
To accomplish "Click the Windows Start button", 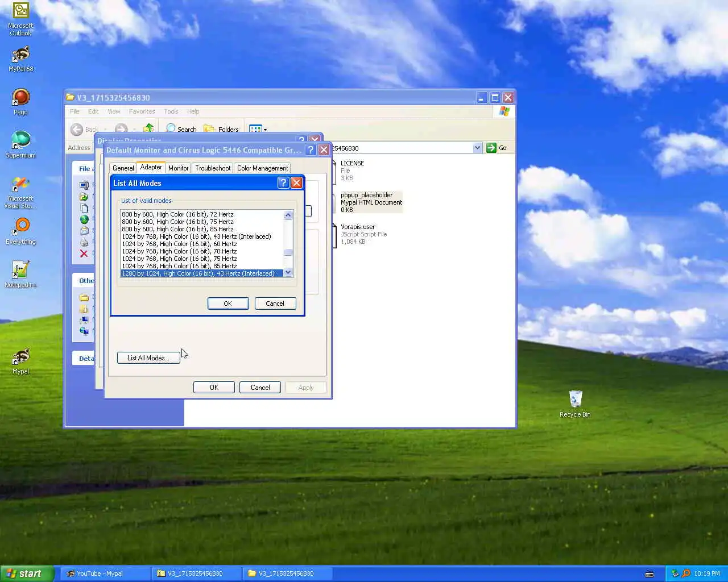I will [27, 573].
